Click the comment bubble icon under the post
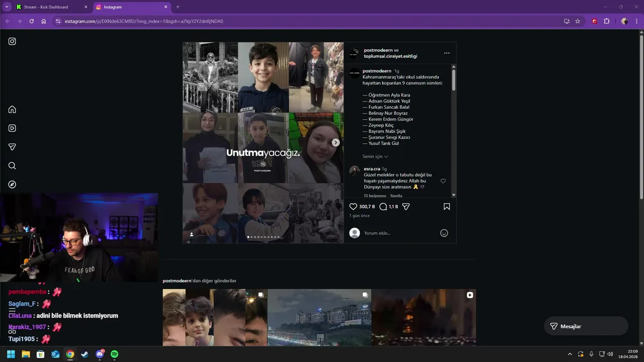This screenshot has width=644, height=362. point(383,207)
